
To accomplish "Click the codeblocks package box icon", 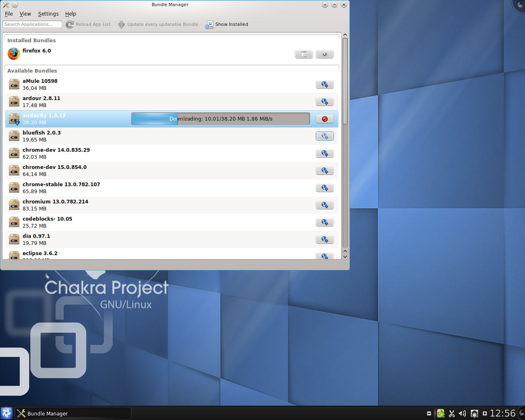I will click(14, 222).
